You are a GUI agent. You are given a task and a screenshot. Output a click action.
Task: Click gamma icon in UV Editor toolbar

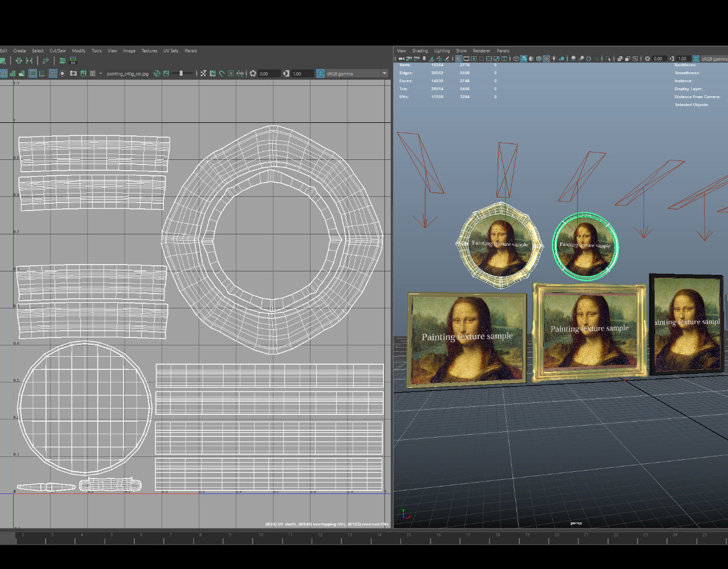pos(286,73)
